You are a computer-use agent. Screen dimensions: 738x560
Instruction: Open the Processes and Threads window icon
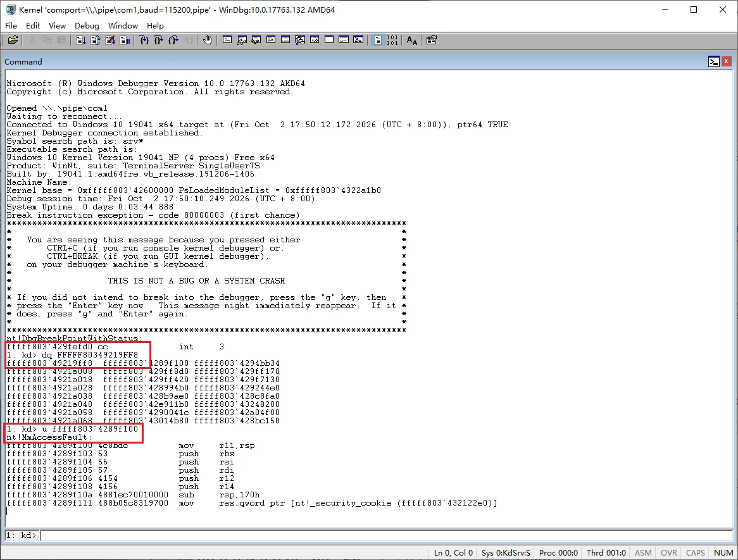coord(344,40)
